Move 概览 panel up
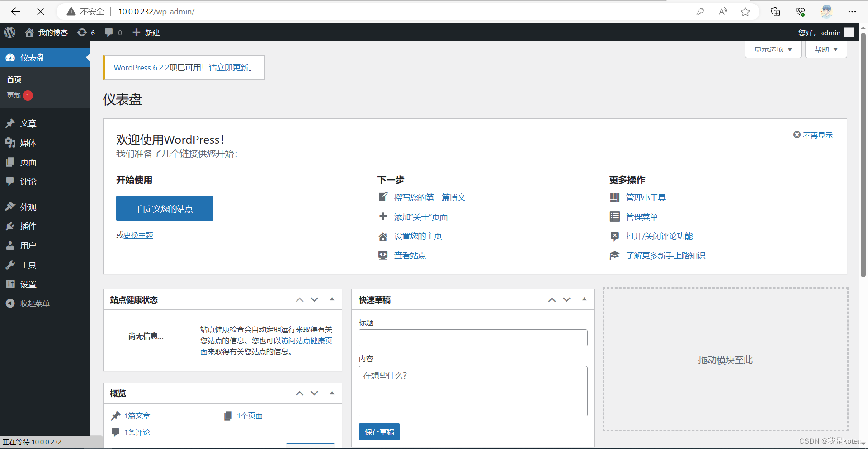The height and width of the screenshot is (449, 868). (300, 393)
